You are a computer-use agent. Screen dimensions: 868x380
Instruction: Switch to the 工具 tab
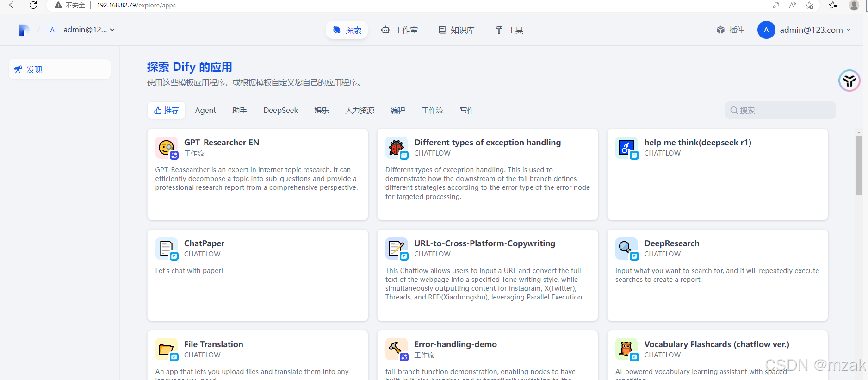point(509,30)
